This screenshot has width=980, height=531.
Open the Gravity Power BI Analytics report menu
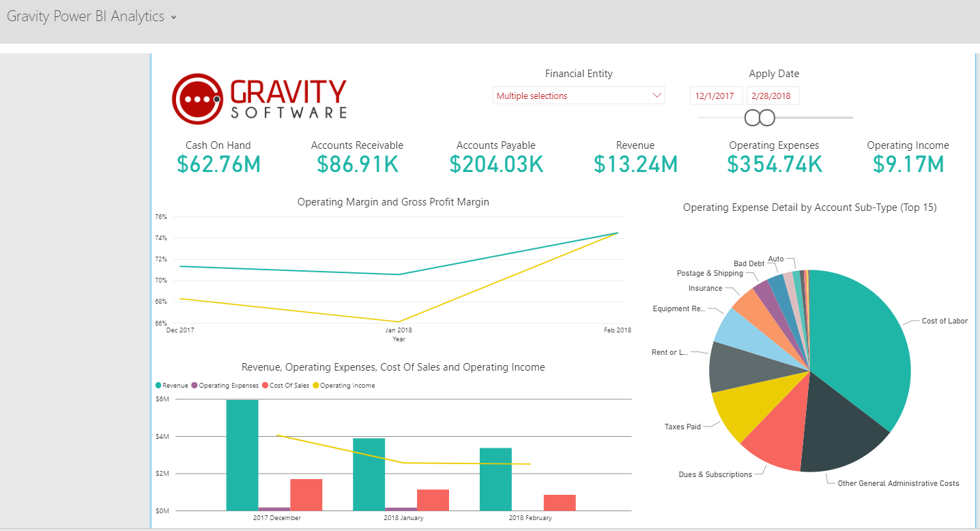pos(172,16)
